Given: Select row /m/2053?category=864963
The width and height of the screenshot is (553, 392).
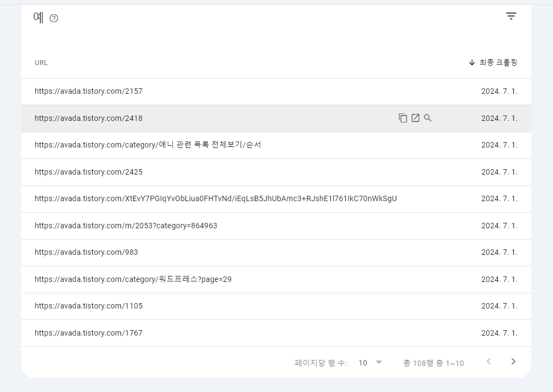Looking at the screenshot, I should click(x=276, y=226).
